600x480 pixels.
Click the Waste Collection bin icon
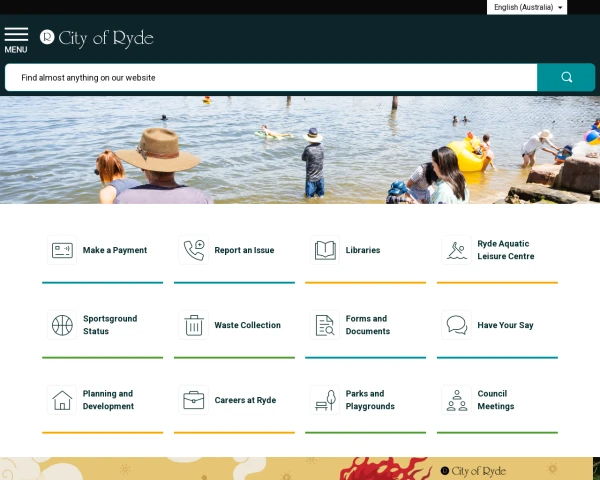coord(193,325)
